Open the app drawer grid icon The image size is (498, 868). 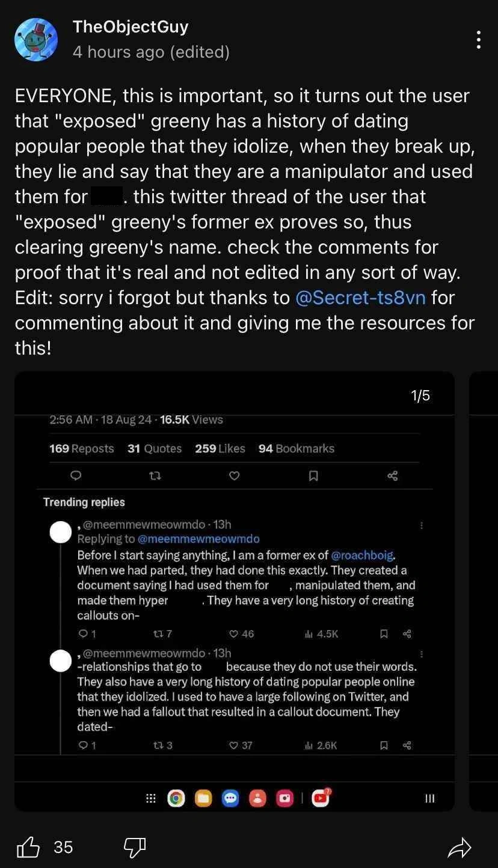150,798
